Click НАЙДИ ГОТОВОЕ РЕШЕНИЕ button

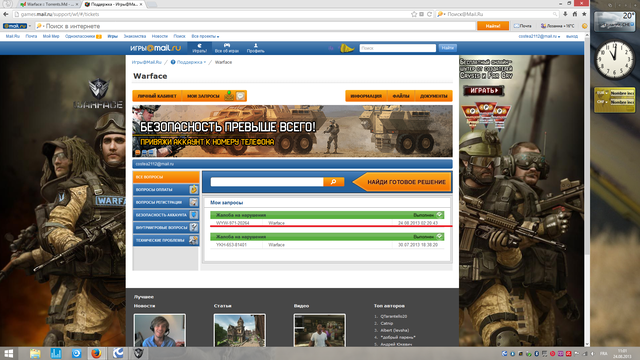pos(402,182)
